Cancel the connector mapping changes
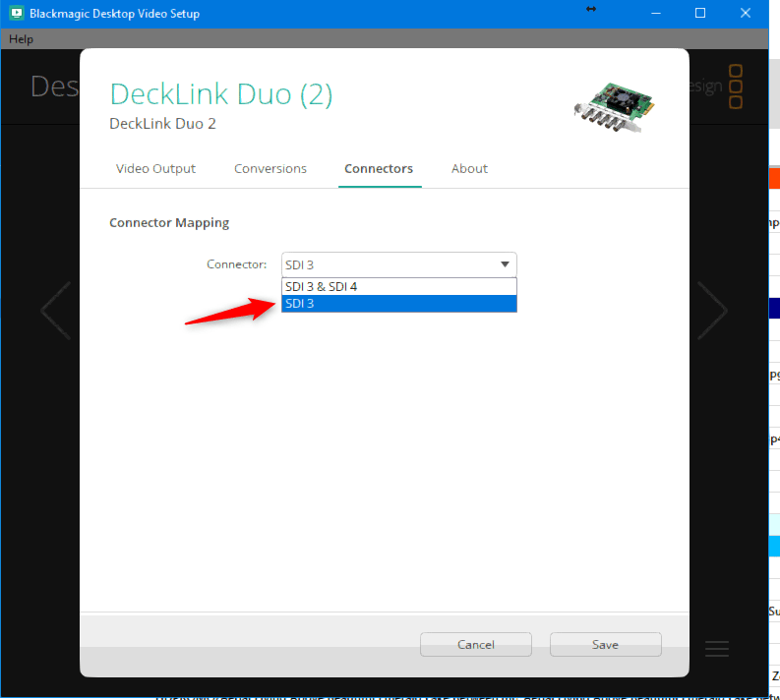This screenshot has height=700, width=780. click(x=475, y=644)
